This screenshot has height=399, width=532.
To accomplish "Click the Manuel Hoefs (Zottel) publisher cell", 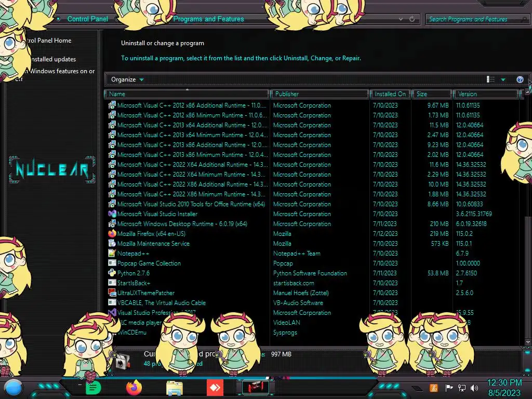I will [301, 292].
